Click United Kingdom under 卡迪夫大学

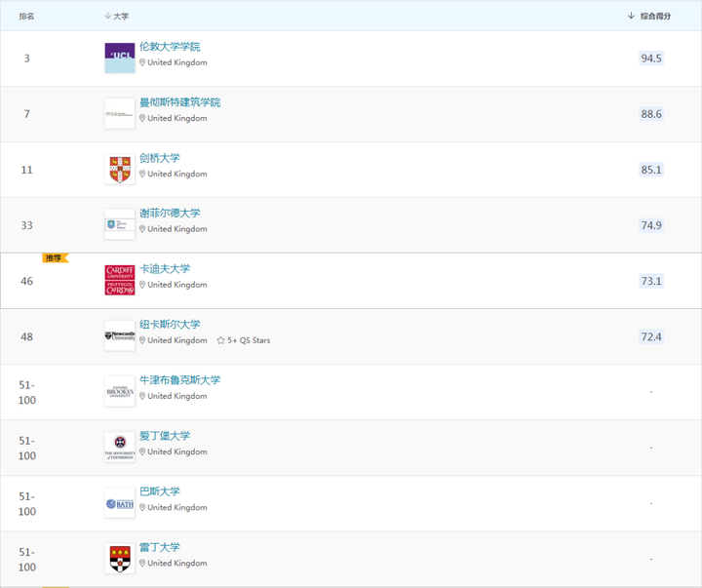177,285
